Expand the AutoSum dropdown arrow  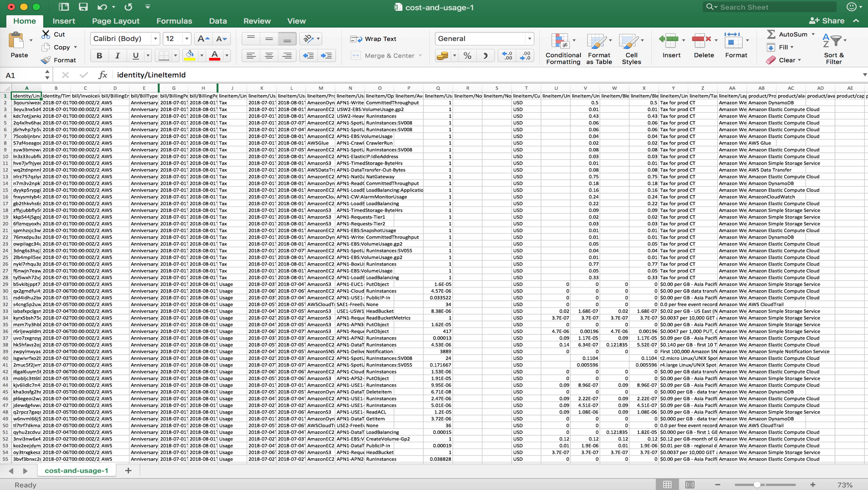(813, 34)
